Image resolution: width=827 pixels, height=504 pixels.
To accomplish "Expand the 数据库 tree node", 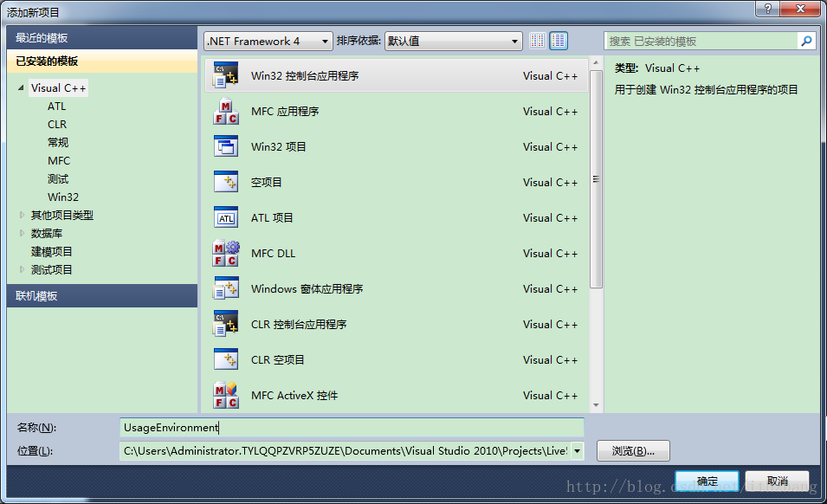I will [x=22, y=232].
